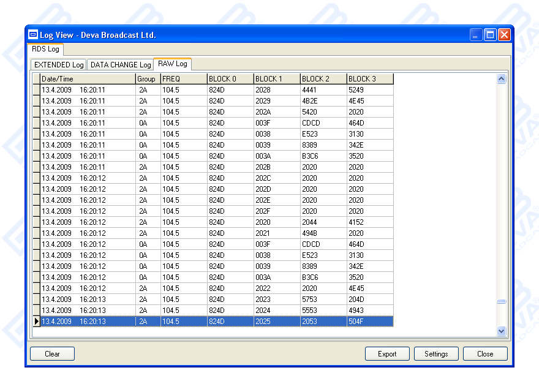This screenshot has width=539, height=392.
Task: Click the Group column header
Action: (x=147, y=79)
